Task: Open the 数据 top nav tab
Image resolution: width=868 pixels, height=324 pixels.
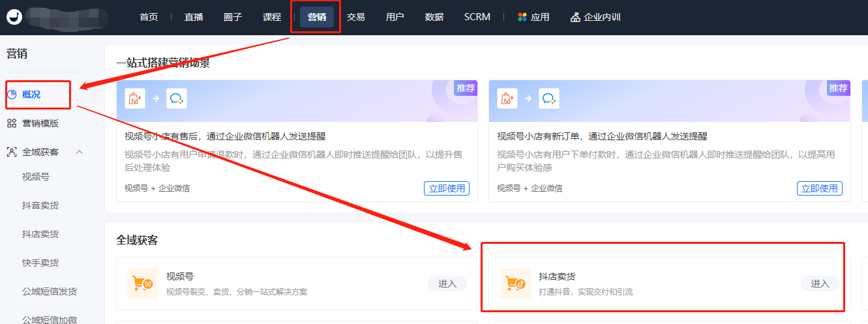Action: point(434,17)
